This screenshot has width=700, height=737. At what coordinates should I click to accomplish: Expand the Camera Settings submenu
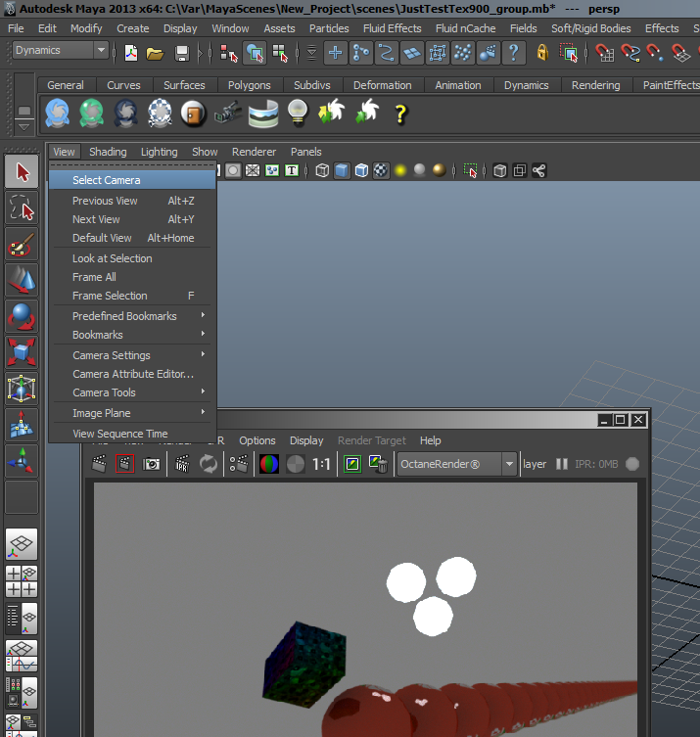132,355
